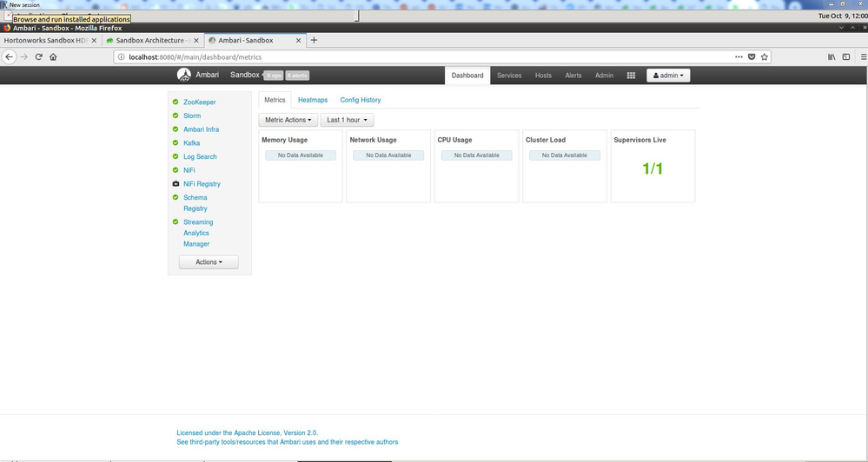The image size is (868, 462).
Task: Click the 0 alerts badge
Action: point(297,76)
